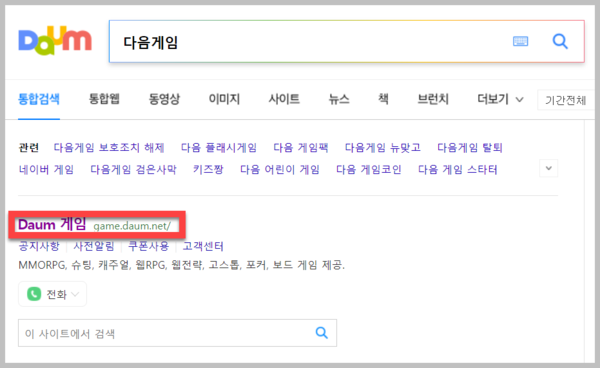Expand the 더보기 dropdown menu
This screenshot has width=600, height=368.
pyautogui.click(x=500, y=99)
